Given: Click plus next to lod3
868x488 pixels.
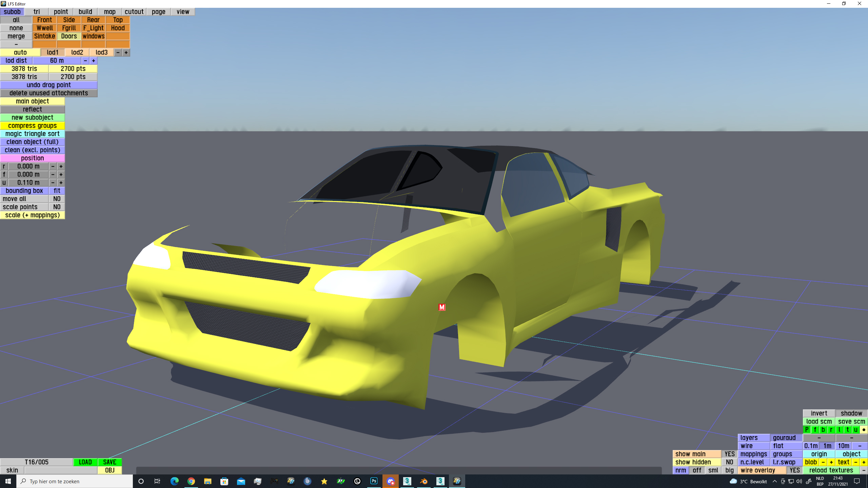Looking at the screenshot, I should (126, 53).
